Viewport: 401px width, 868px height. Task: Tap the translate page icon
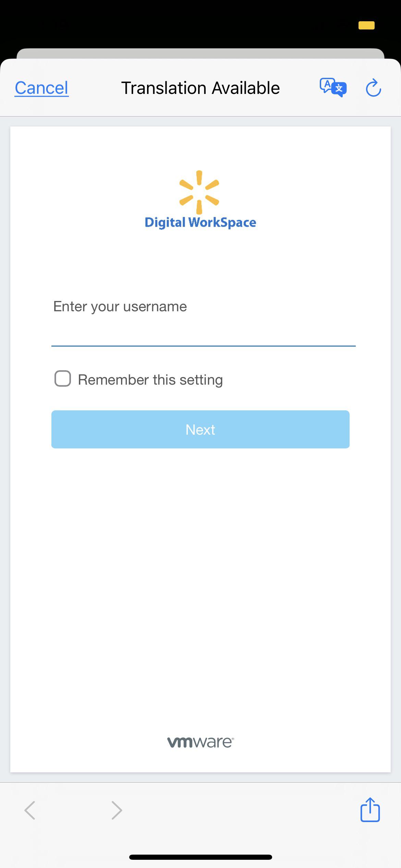click(x=333, y=88)
